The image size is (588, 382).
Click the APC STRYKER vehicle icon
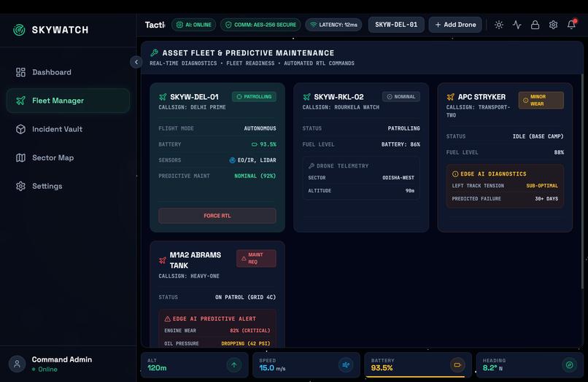(x=450, y=97)
